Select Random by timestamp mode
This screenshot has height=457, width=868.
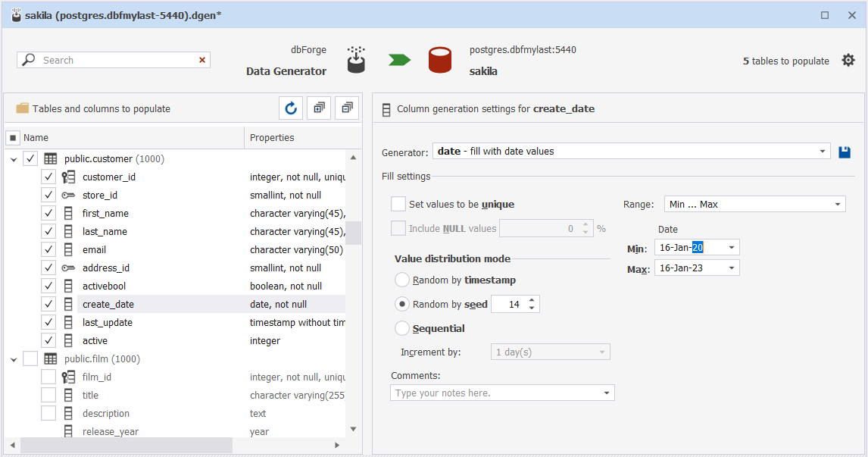[x=402, y=280]
